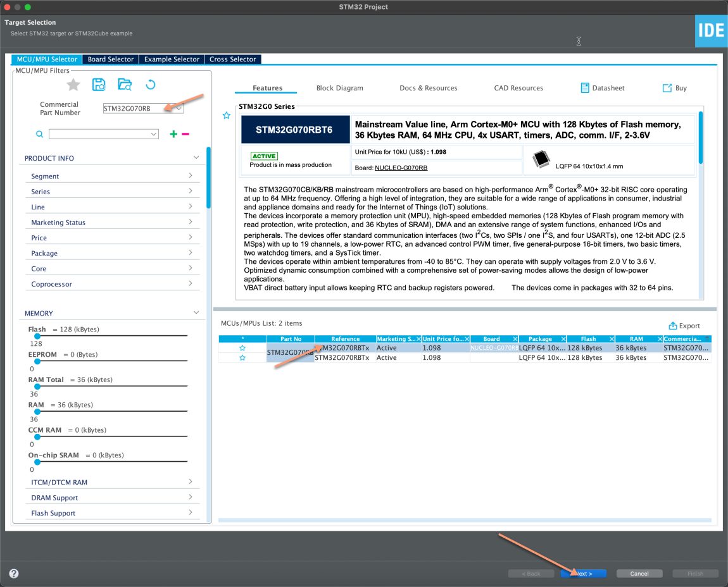Open the Commercial Part Number dropdown
728x587 pixels.
pyautogui.click(x=179, y=109)
